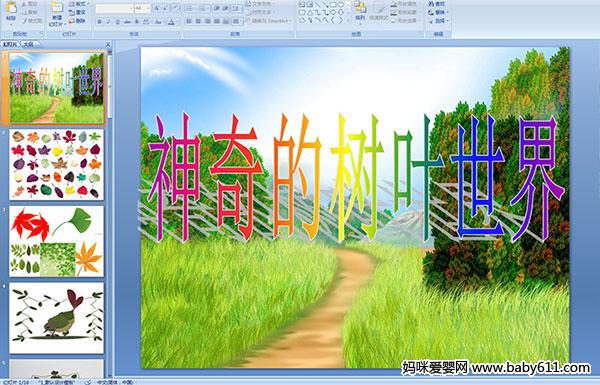Click the font color swatch button
The width and height of the screenshot is (600, 385).
[x=171, y=22]
